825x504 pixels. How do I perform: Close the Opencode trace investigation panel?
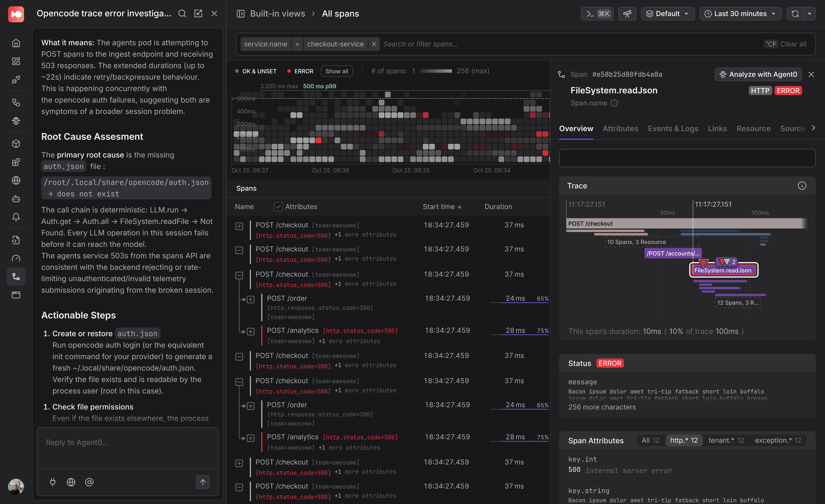click(214, 13)
